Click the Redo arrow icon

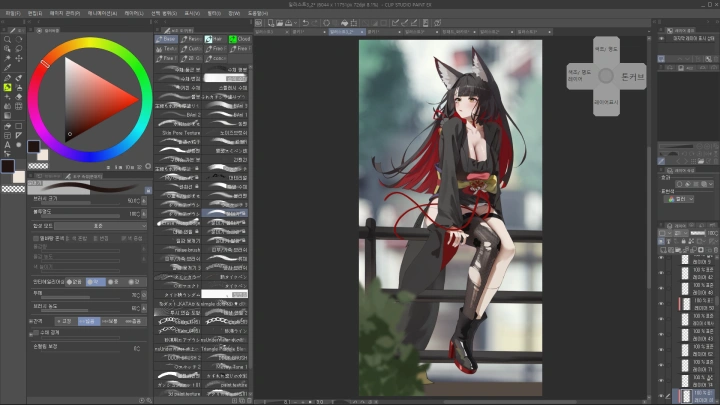point(315,22)
